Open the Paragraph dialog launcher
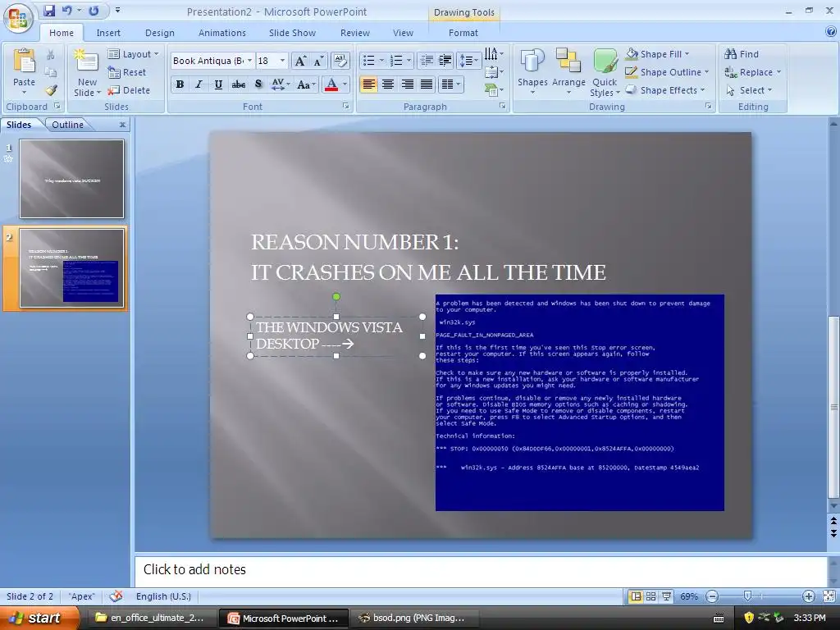The height and width of the screenshot is (630, 840). (x=503, y=106)
